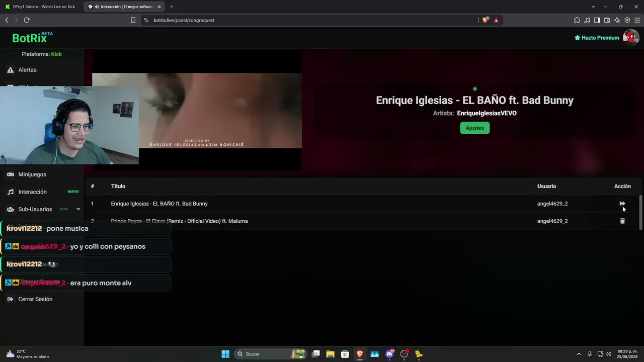Click the Usuario column header
This screenshot has height=362, width=644.
click(546, 186)
